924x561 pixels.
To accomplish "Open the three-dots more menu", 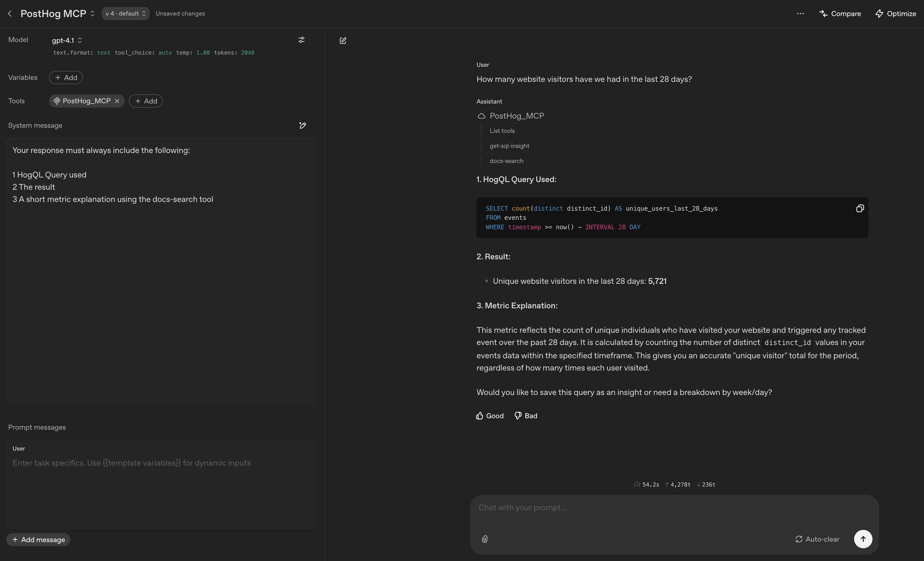I will [800, 14].
